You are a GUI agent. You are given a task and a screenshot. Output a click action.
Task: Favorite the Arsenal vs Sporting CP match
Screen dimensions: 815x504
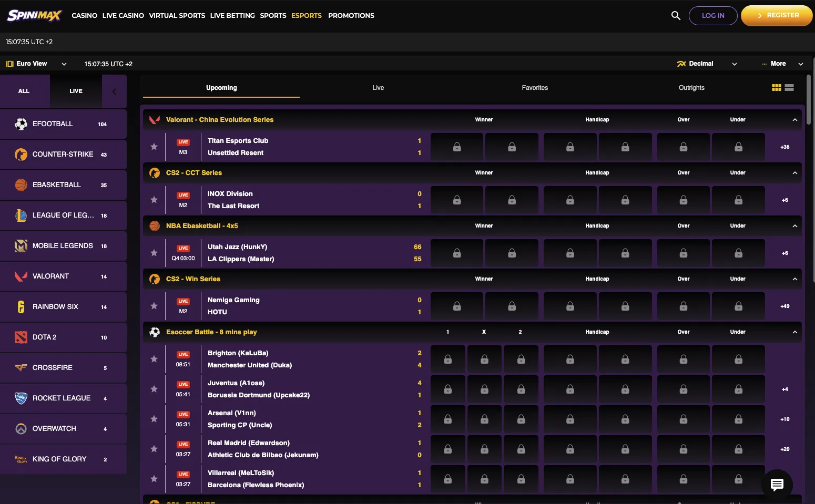pyautogui.click(x=154, y=419)
